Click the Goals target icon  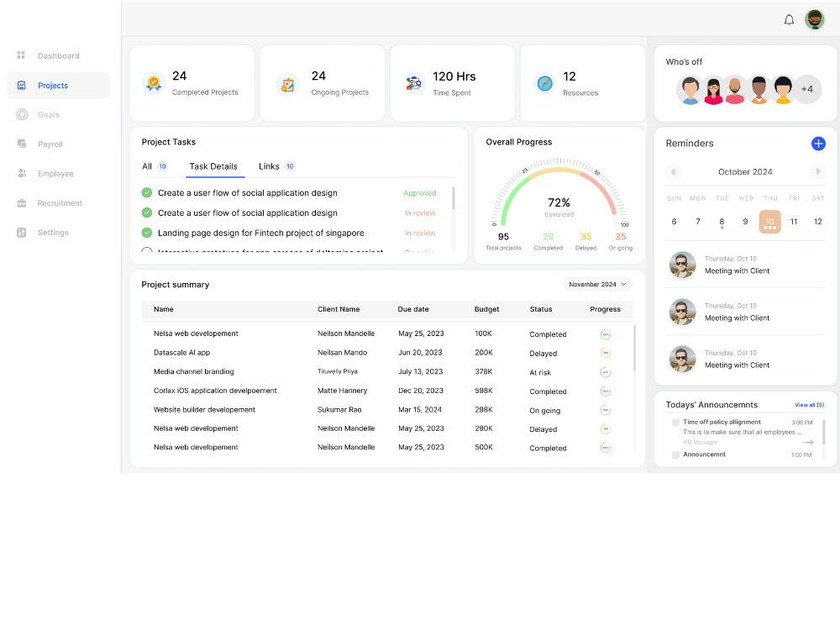[x=22, y=114]
